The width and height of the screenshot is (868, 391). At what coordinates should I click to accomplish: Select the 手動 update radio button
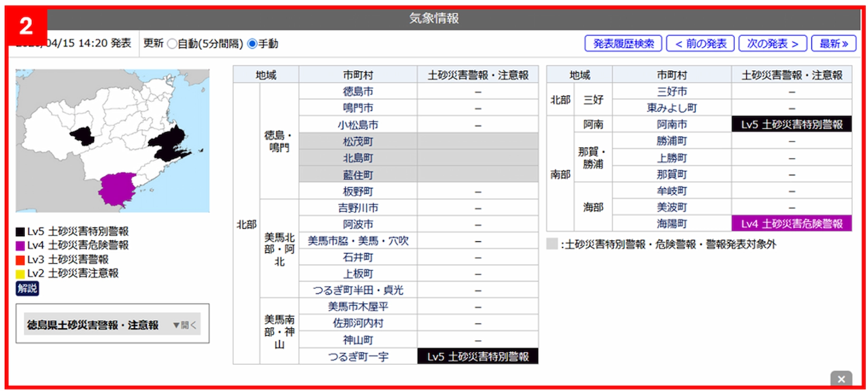253,44
